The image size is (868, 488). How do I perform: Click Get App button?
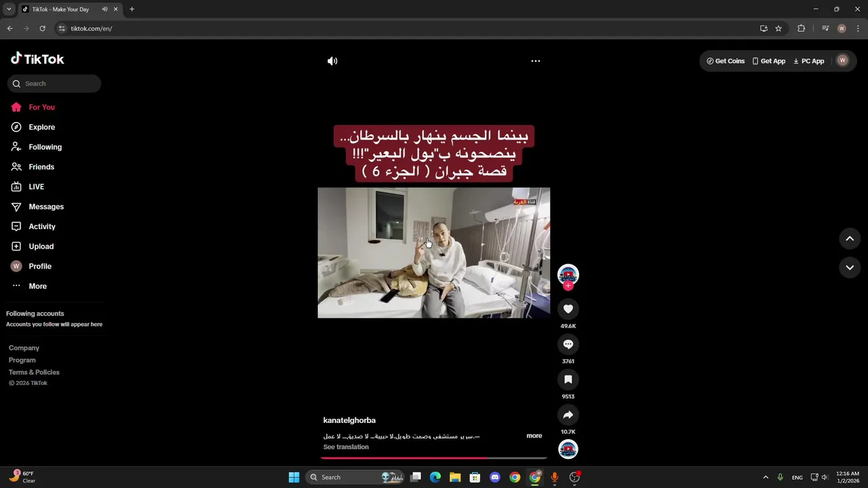[x=769, y=61]
